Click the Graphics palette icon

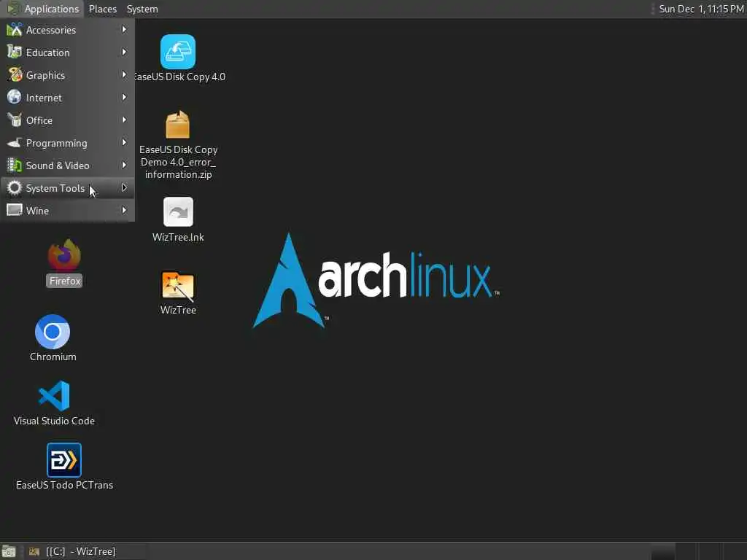[x=15, y=75]
